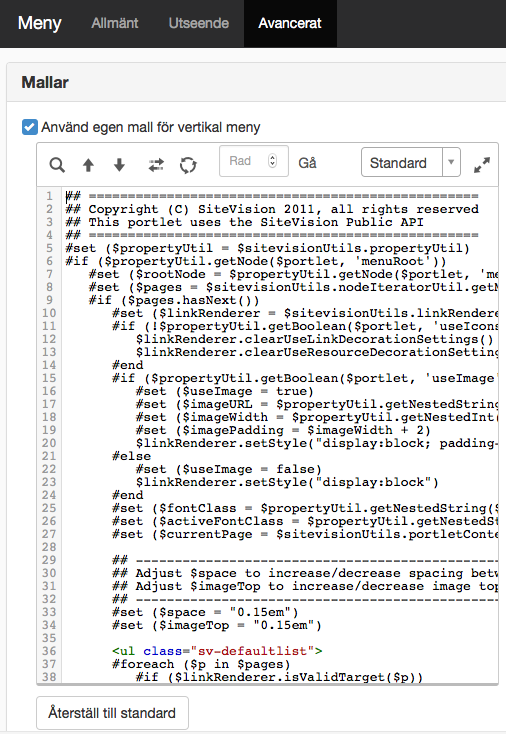The width and height of the screenshot is (506, 734).
Task: Expand editor to fullscreen
Action: [x=482, y=165]
